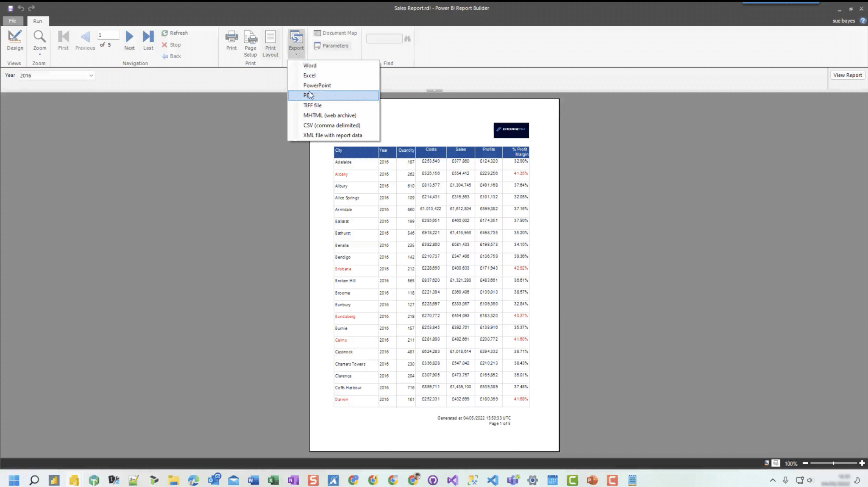
Task: Select Word from export options
Action: tap(310, 65)
